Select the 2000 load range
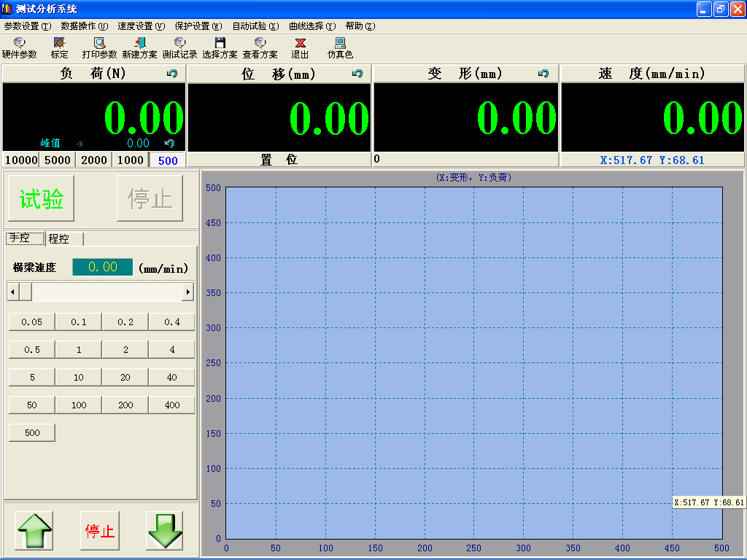Viewport: 747px width, 560px height. (x=94, y=160)
